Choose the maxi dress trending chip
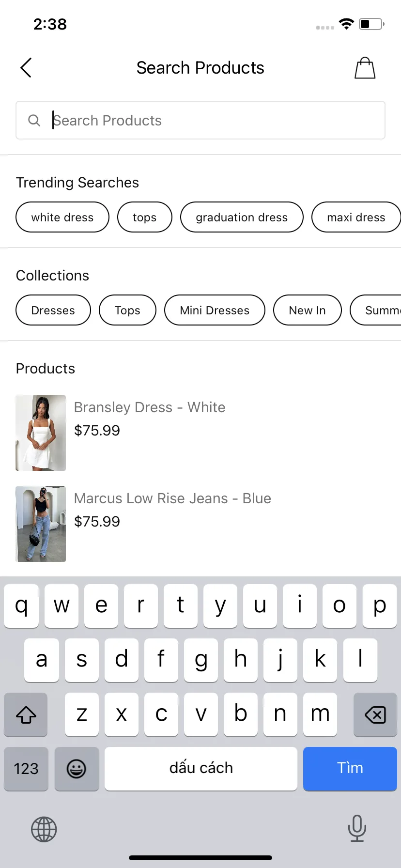The image size is (401, 868). (356, 217)
